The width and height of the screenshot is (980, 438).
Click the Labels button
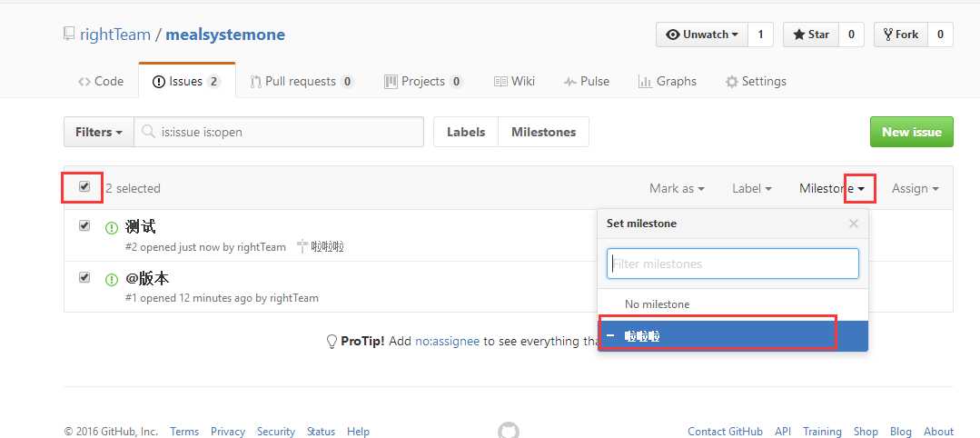pyautogui.click(x=466, y=132)
